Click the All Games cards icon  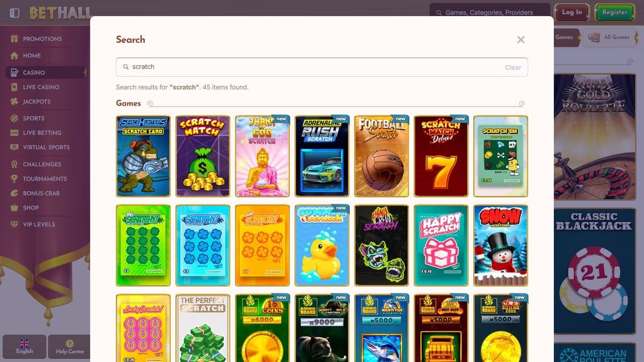tap(594, 37)
